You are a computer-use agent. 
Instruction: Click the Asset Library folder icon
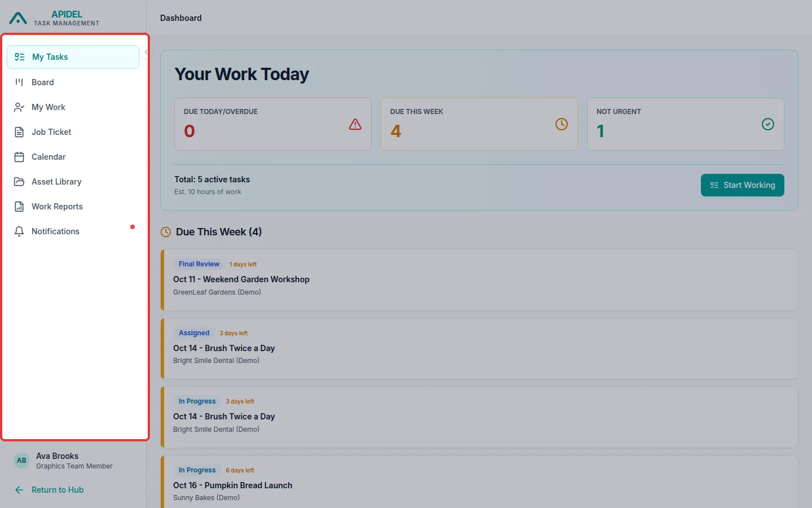click(19, 182)
